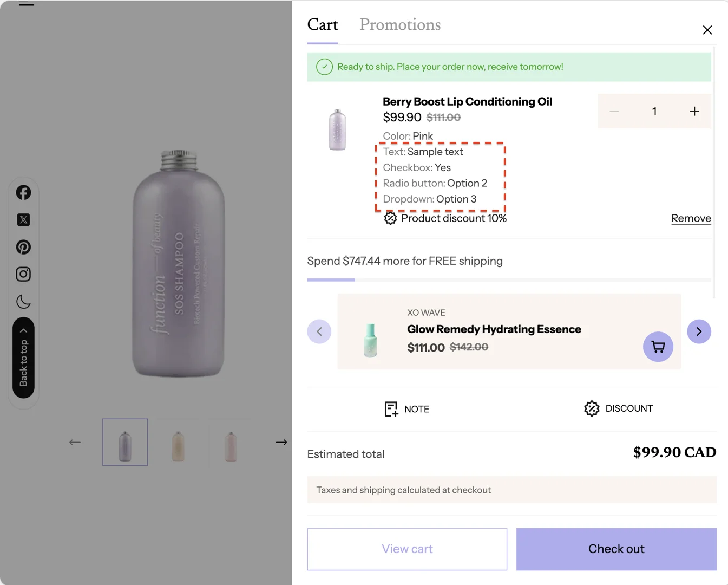Toggle dark mode with the moon icon

click(23, 302)
